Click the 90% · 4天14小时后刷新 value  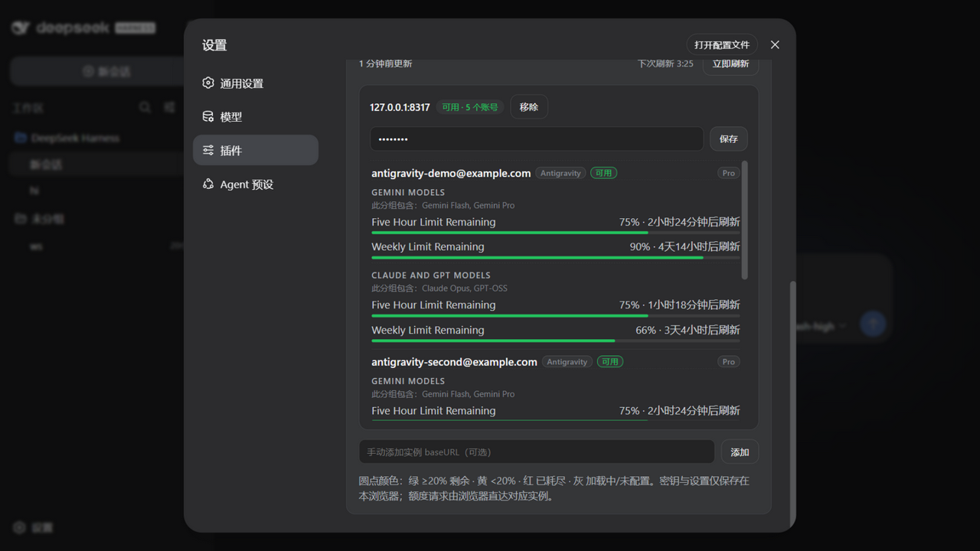pyautogui.click(x=684, y=246)
